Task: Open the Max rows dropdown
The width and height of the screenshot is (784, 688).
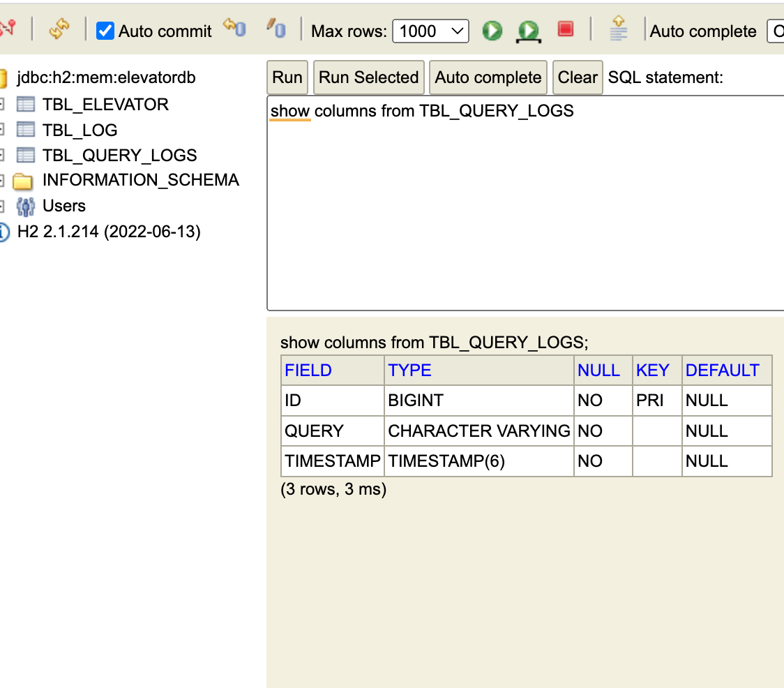Action: coord(430,31)
